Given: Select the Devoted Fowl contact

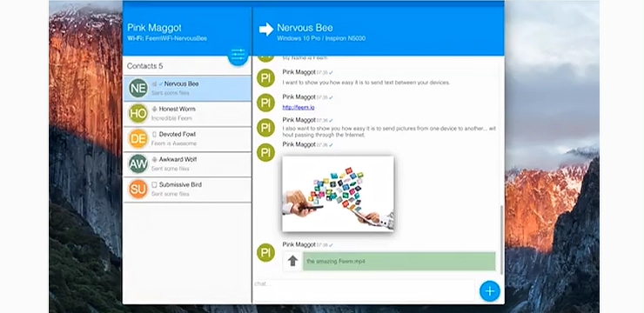Looking at the screenshot, I should click(x=187, y=139).
